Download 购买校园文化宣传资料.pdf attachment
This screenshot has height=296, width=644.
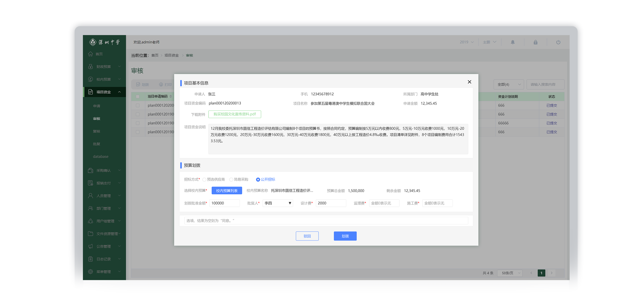coord(235,114)
